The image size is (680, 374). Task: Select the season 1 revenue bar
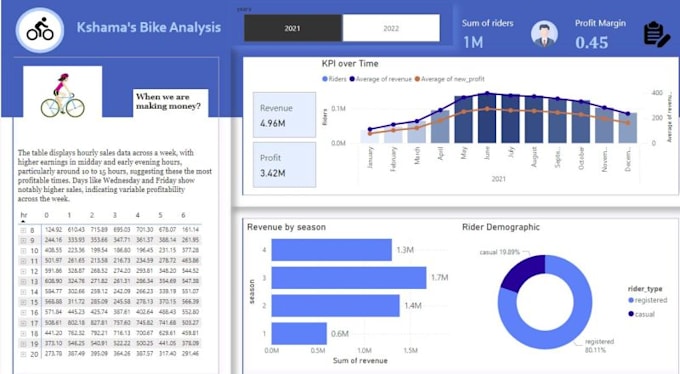point(299,334)
